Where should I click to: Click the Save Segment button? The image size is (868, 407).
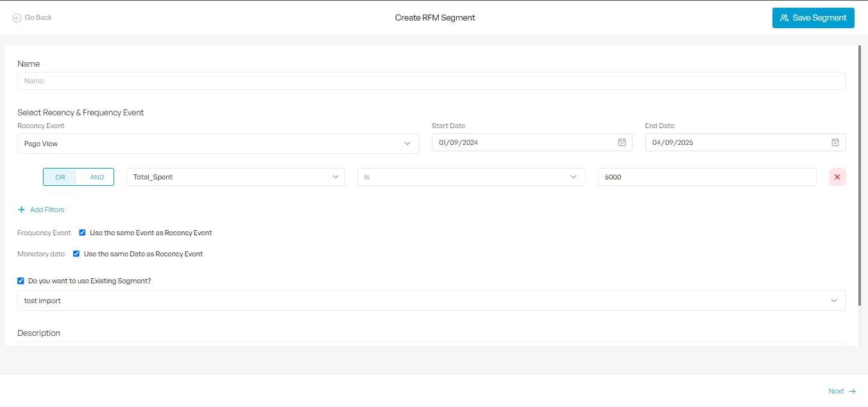click(x=813, y=18)
